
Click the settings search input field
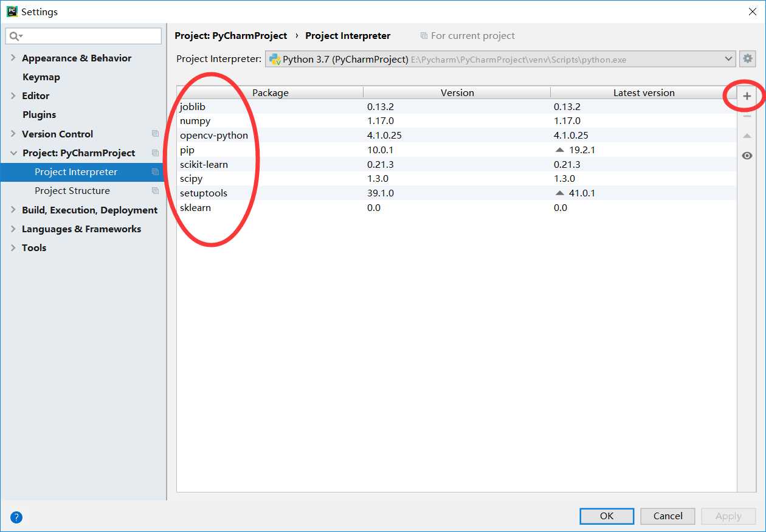tap(83, 36)
